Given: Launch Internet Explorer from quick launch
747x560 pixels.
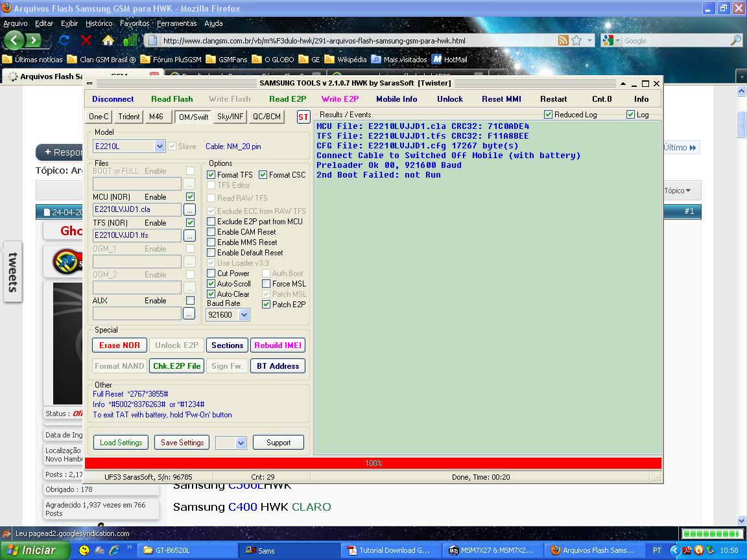Looking at the screenshot, I should click(114, 550).
